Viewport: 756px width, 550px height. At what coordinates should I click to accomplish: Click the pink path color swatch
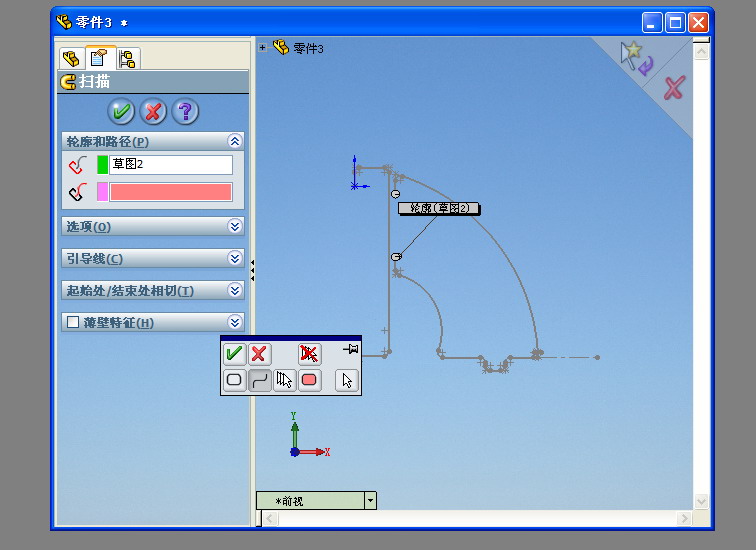click(102, 192)
